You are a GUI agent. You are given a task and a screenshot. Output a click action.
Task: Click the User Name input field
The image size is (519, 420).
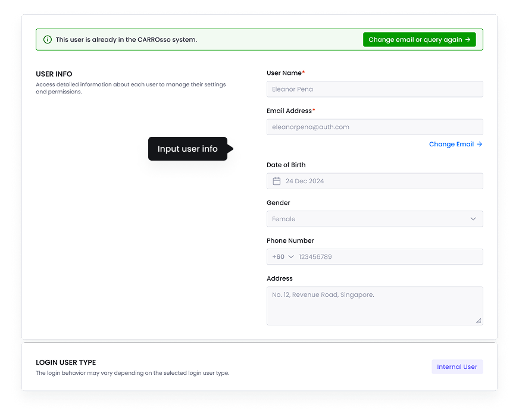374,89
